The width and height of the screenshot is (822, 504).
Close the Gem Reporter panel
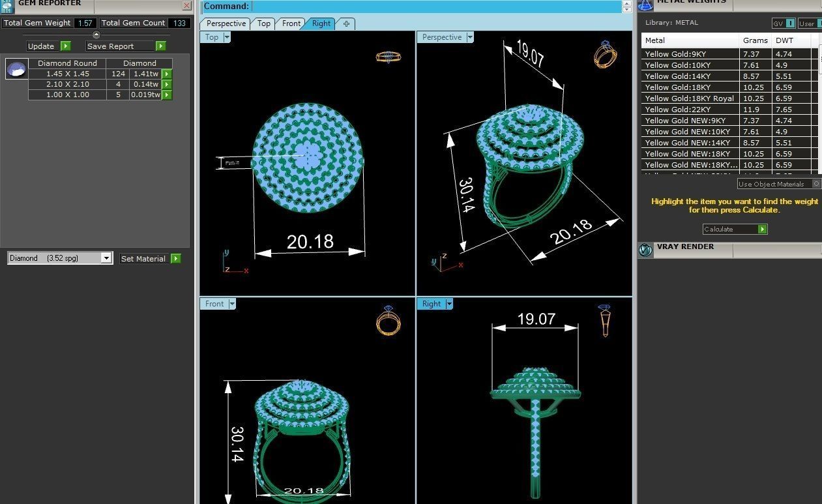click(186, 6)
